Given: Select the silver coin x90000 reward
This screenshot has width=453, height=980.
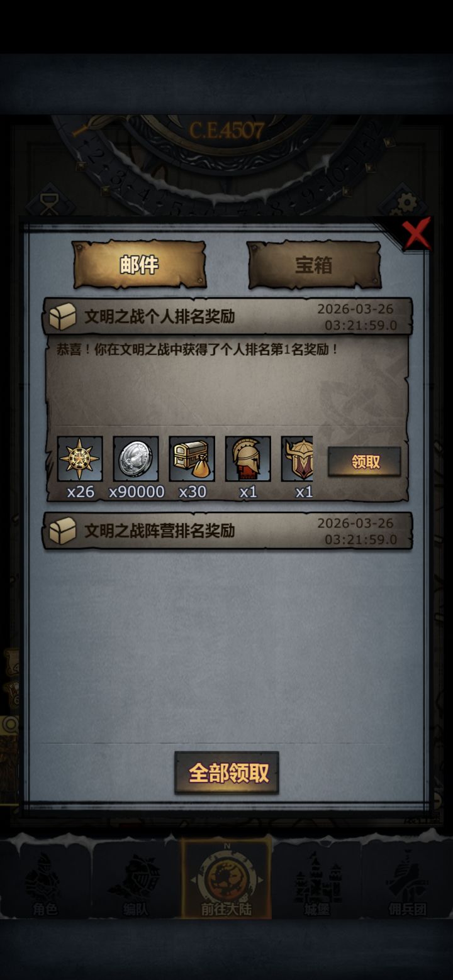Looking at the screenshot, I should pos(136,459).
